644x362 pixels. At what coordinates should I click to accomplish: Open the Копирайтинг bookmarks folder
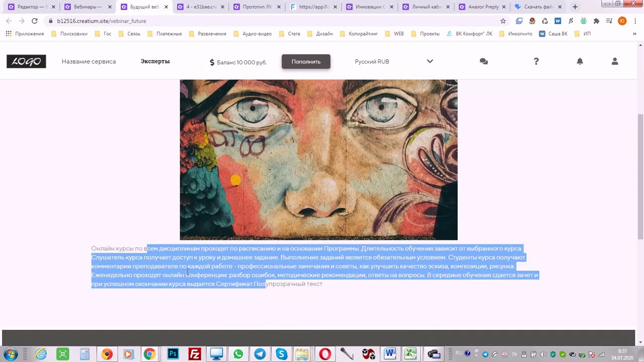coord(359,34)
